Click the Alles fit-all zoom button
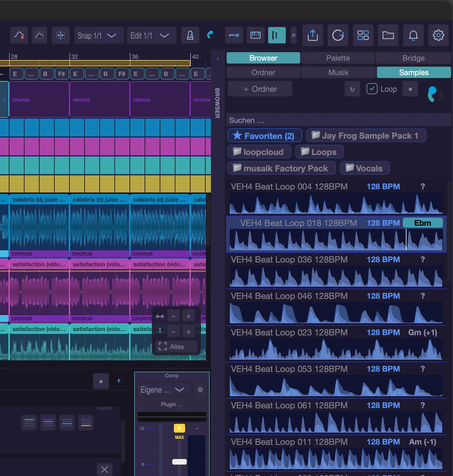The image size is (453, 476). [176, 347]
